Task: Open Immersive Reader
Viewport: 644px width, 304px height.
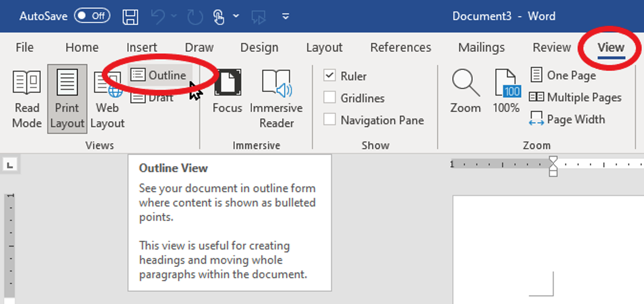Action: 276,99
